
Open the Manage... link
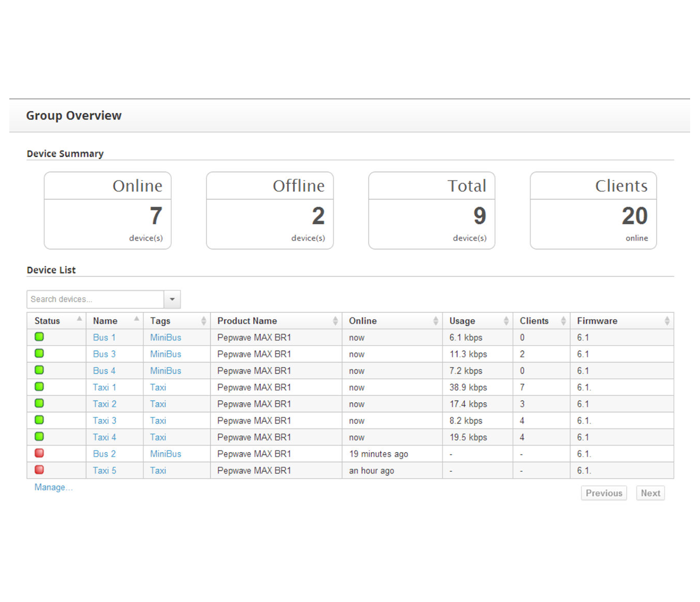(x=54, y=487)
